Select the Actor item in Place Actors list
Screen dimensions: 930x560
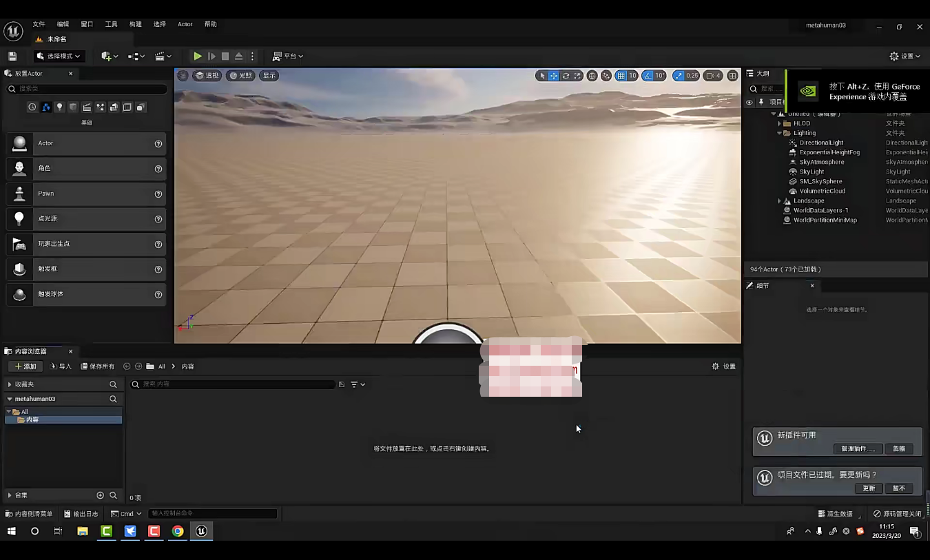pos(86,143)
